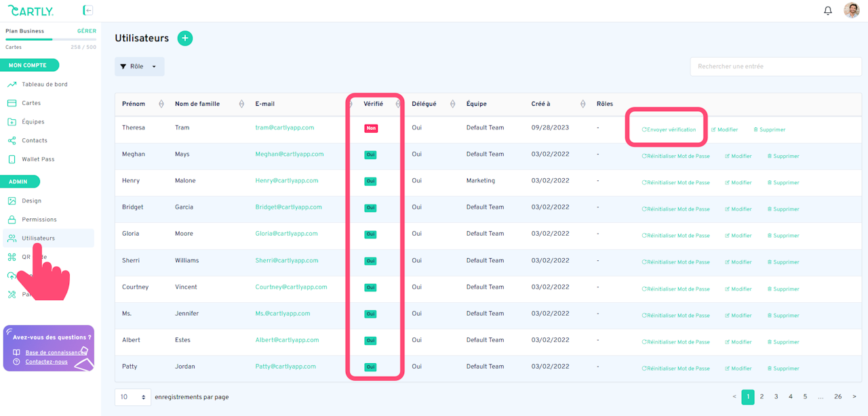Image resolution: width=868 pixels, height=416 pixels.
Task: Open Contacts in the sidebar menu
Action: [35, 140]
